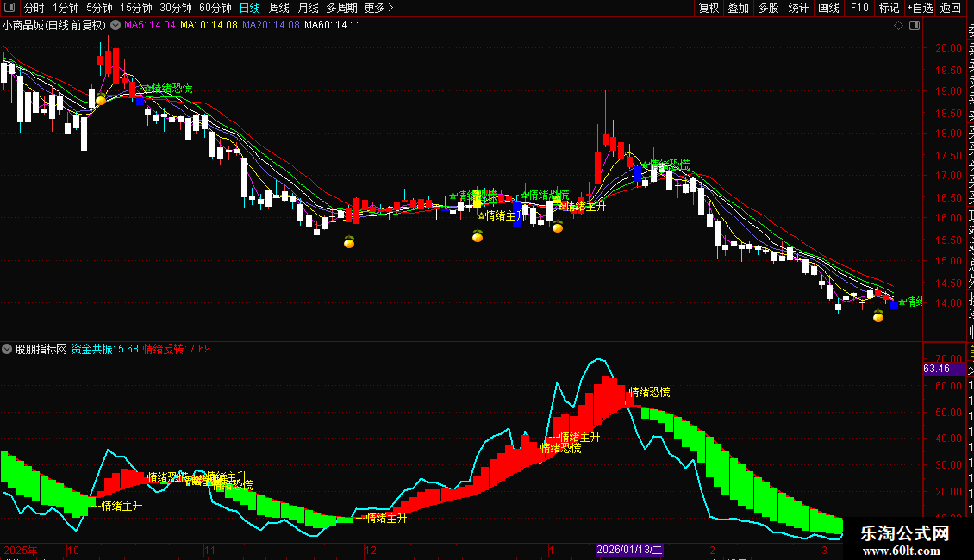Click orange signal icon at chart's far right

click(x=878, y=317)
